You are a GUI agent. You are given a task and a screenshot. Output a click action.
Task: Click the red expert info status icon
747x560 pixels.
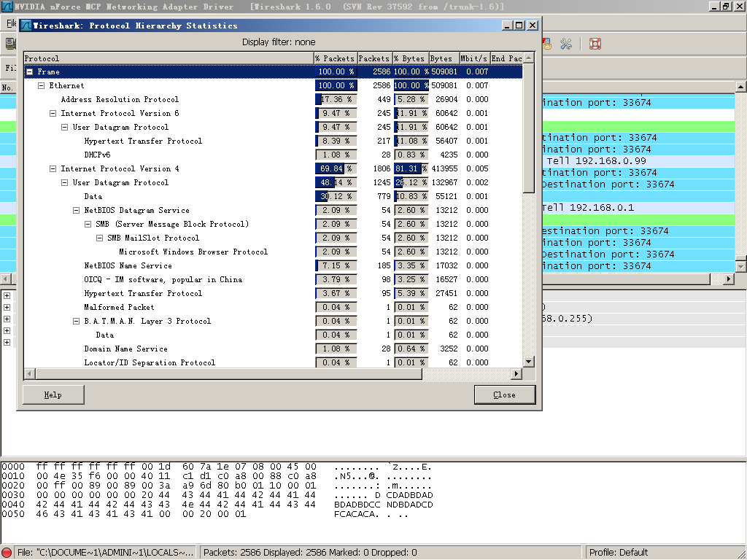[x=7, y=553]
